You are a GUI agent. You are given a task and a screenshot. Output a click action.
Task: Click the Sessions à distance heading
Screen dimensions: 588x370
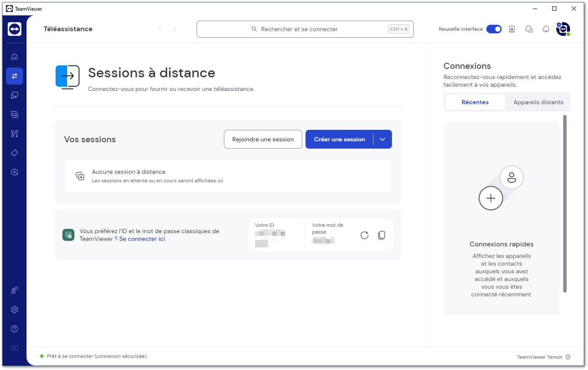click(x=152, y=73)
